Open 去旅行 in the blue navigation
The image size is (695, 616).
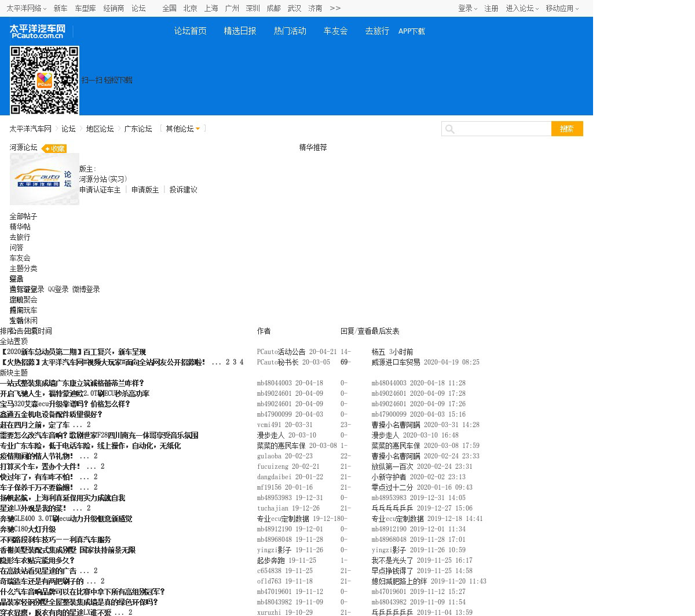coord(377,31)
